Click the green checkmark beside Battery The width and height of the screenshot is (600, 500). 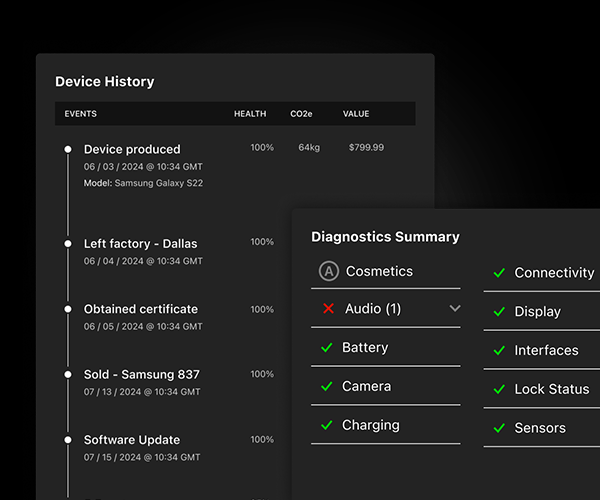coord(326,348)
